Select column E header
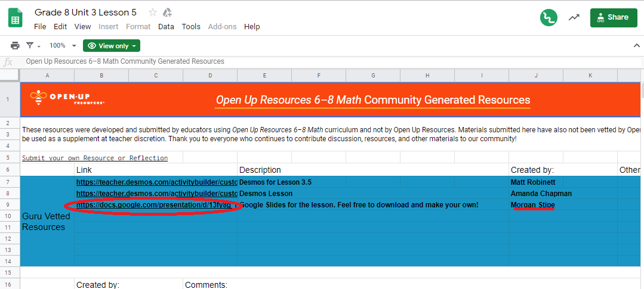 click(264, 76)
